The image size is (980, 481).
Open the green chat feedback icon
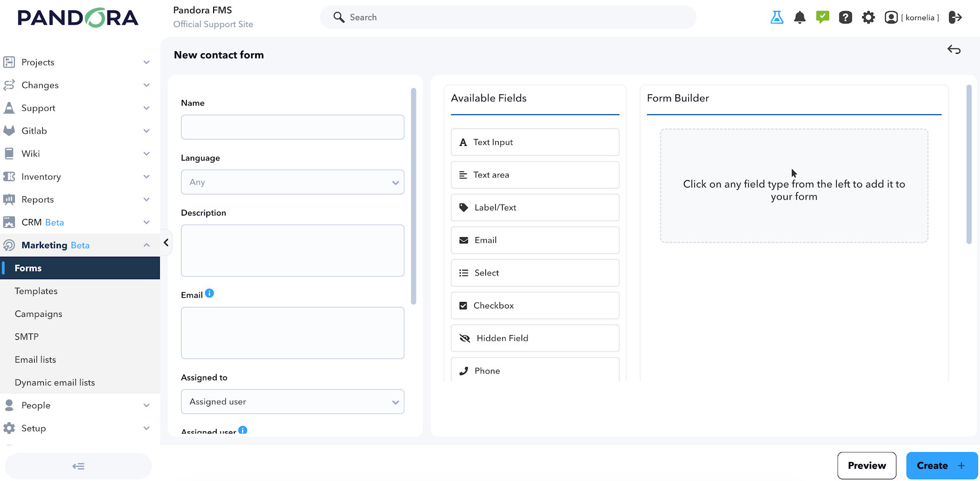(822, 18)
